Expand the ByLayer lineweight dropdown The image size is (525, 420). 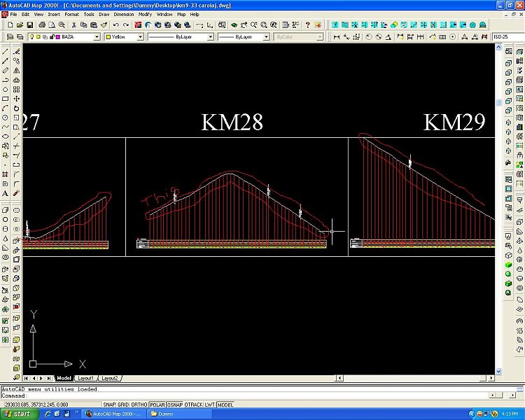(x=266, y=37)
